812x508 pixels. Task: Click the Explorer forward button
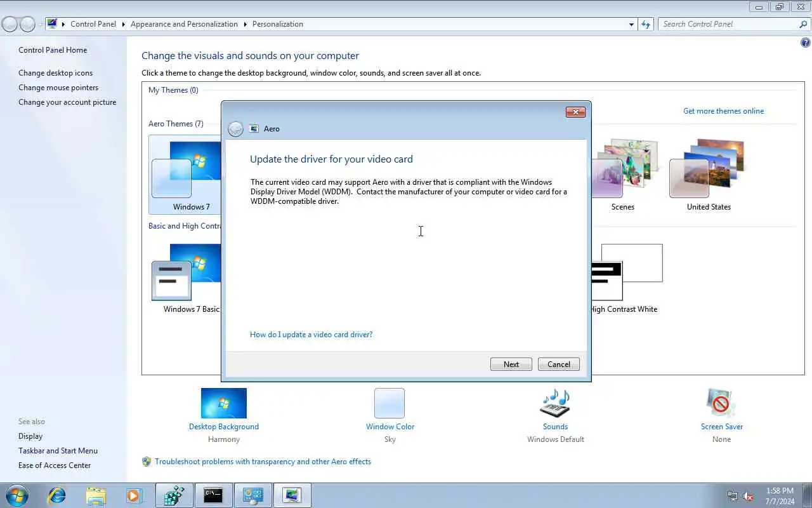point(27,24)
